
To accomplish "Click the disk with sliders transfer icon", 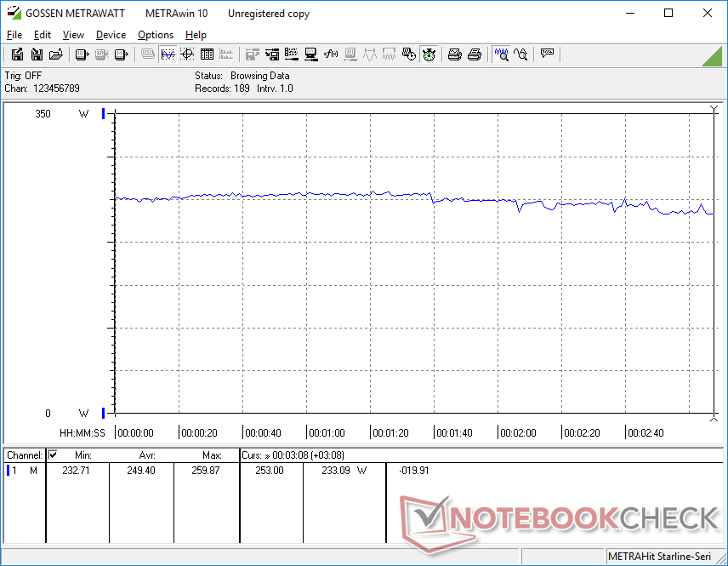I will (x=272, y=54).
